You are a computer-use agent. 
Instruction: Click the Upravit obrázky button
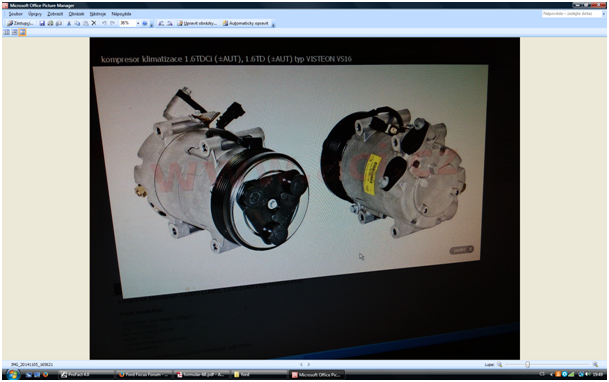[197, 23]
